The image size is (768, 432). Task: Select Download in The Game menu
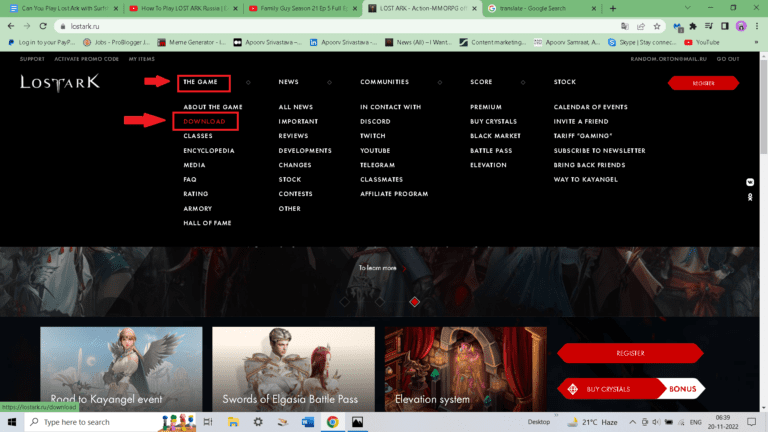coord(204,121)
